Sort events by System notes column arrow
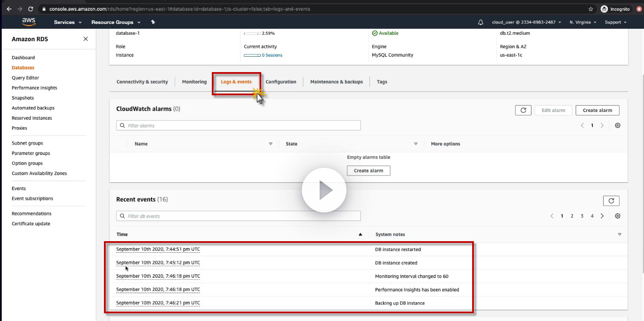The height and width of the screenshot is (321, 644). pyautogui.click(x=620, y=234)
